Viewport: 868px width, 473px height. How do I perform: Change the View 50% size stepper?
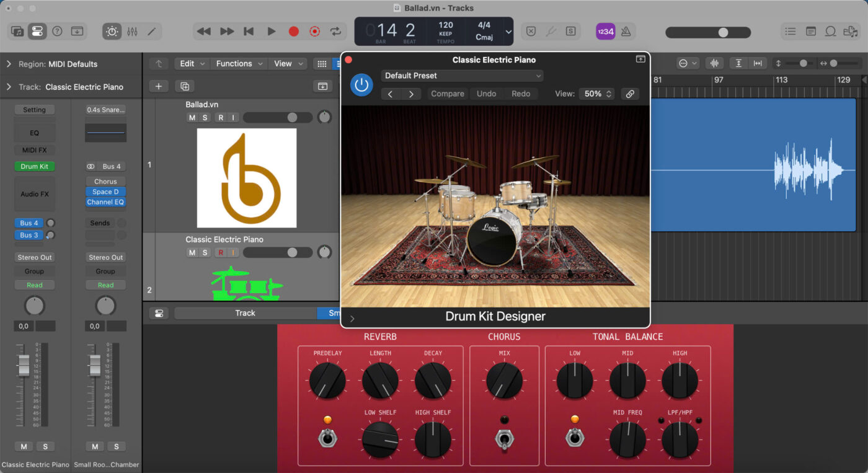click(596, 94)
